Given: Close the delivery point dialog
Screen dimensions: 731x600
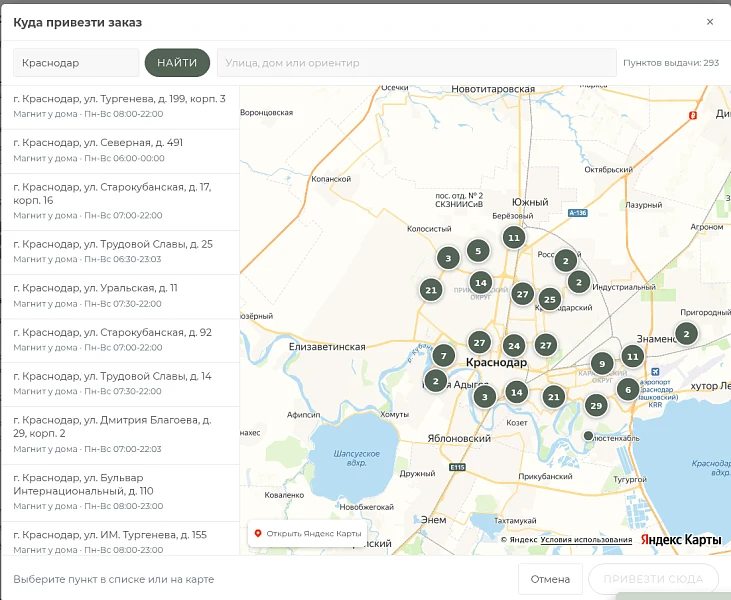Looking at the screenshot, I should pos(710,22).
